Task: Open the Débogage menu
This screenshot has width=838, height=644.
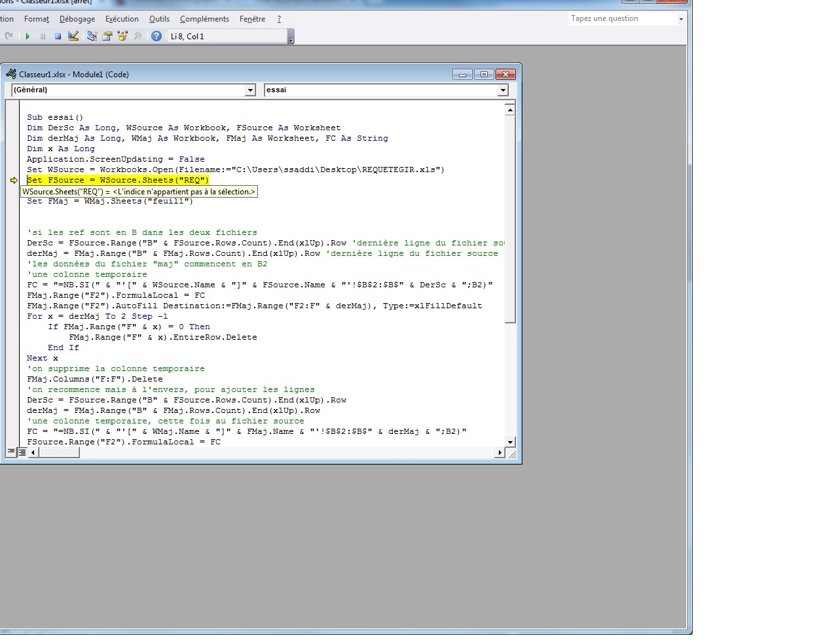Action: [x=77, y=19]
